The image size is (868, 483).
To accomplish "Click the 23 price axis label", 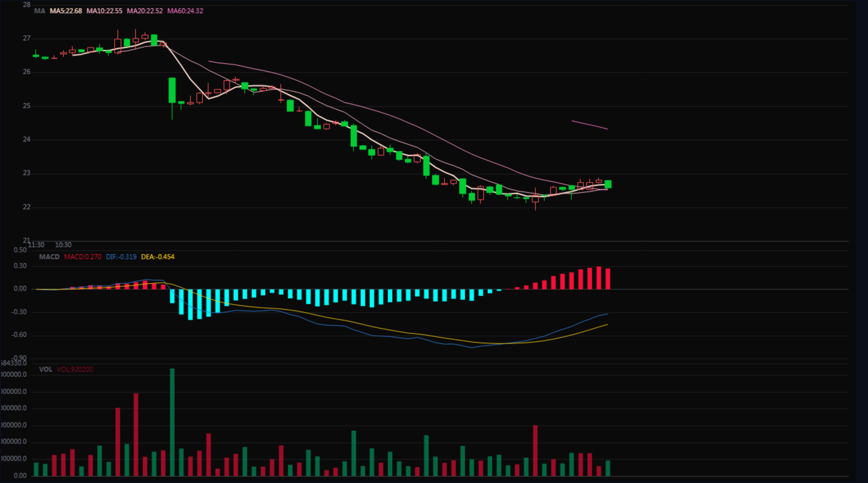I will click(x=27, y=173).
